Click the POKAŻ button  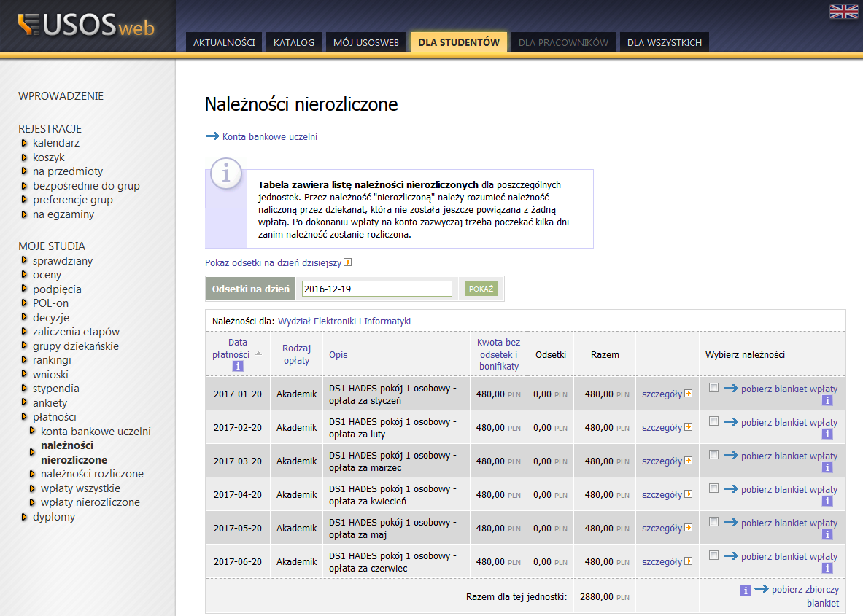tap(481, 289)
